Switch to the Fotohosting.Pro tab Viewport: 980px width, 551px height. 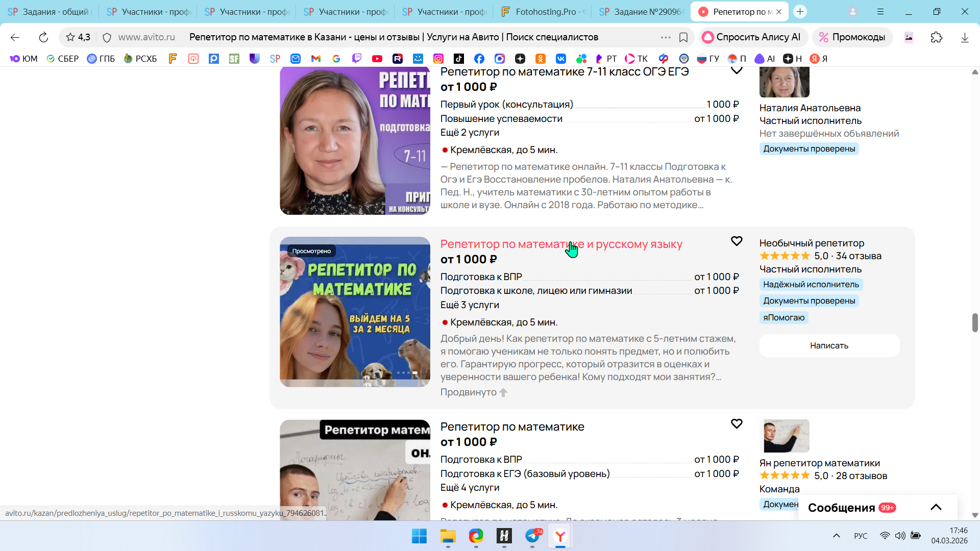tap(544, 12)
